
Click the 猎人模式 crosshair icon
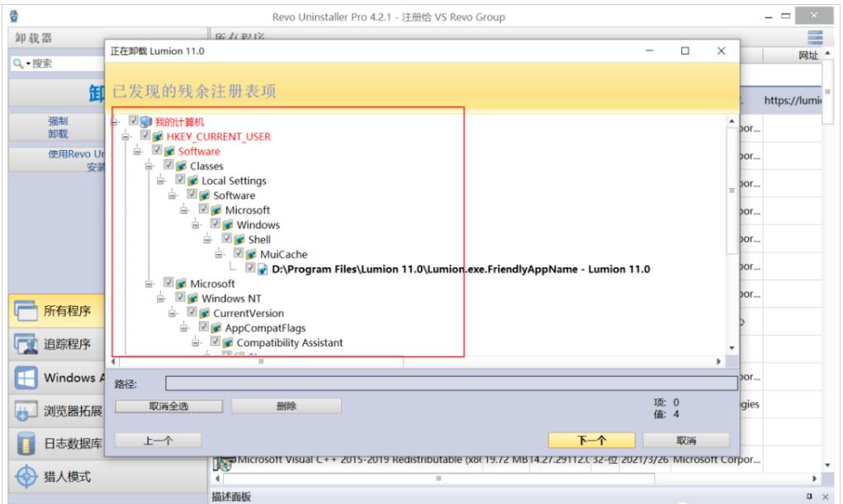click(x=26, y=477)
